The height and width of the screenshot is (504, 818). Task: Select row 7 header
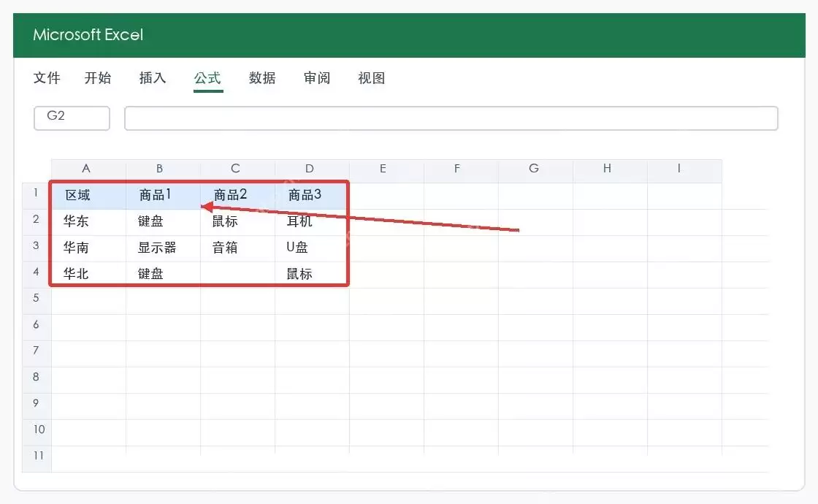point(37,354)
